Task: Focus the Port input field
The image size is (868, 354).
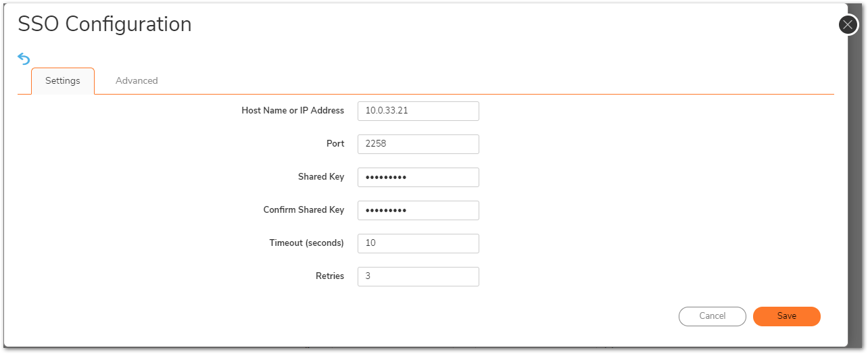Action: (418, 144)
